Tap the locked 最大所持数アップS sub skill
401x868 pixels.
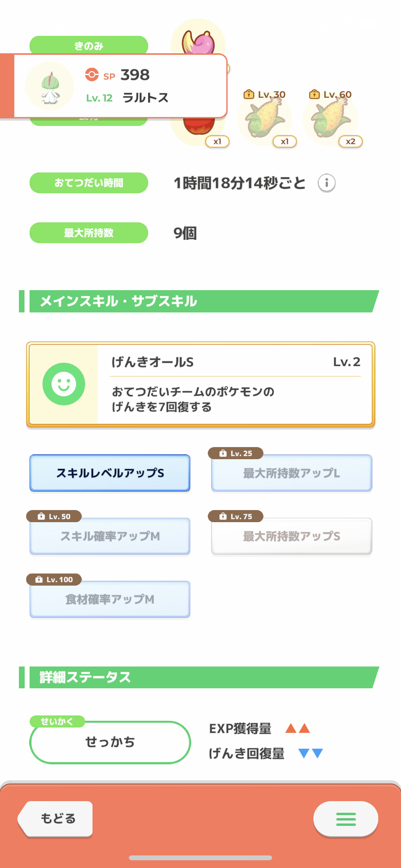[x=292, y=536]
